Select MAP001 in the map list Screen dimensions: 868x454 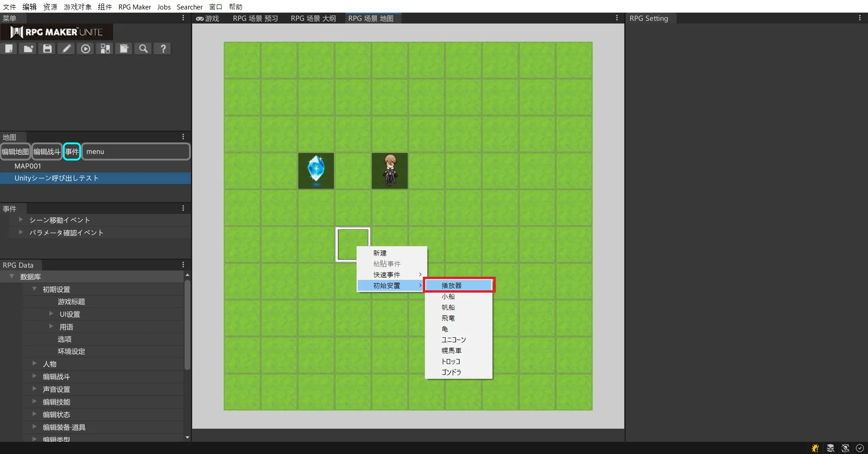pyautogui.click(x=28, y=166)
